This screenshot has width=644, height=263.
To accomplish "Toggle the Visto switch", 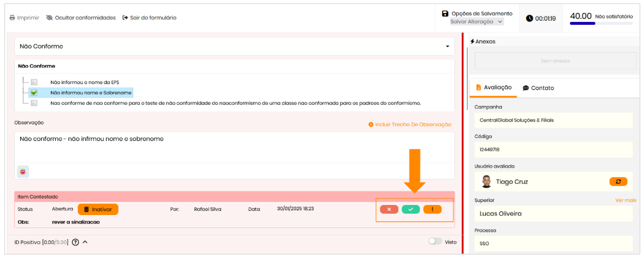I will (x=435, y=242).
